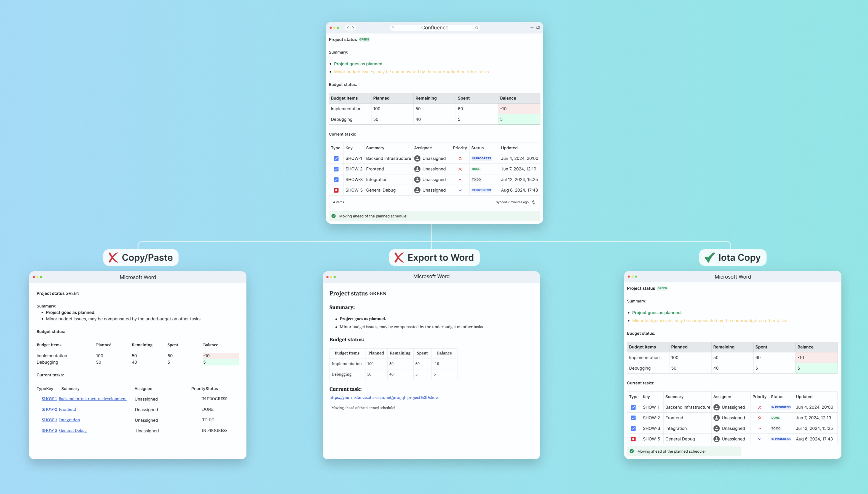Toggle the SHOW-1 task checkbox in Confluence table

(336, 158)
